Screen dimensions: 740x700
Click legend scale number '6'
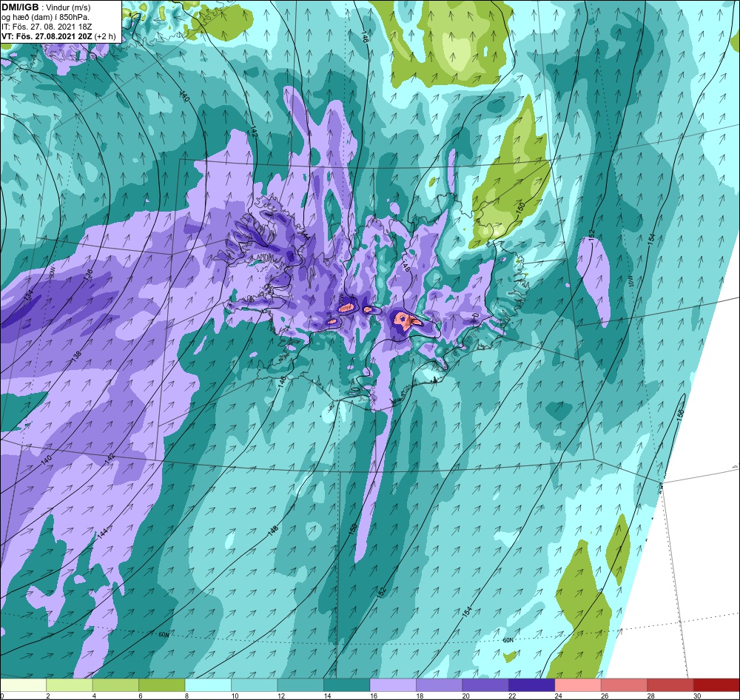(x=140, y=696)
